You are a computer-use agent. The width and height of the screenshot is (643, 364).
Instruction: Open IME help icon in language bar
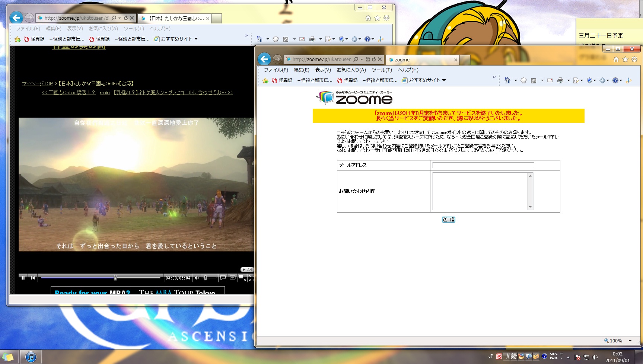(x=544, y=356)
